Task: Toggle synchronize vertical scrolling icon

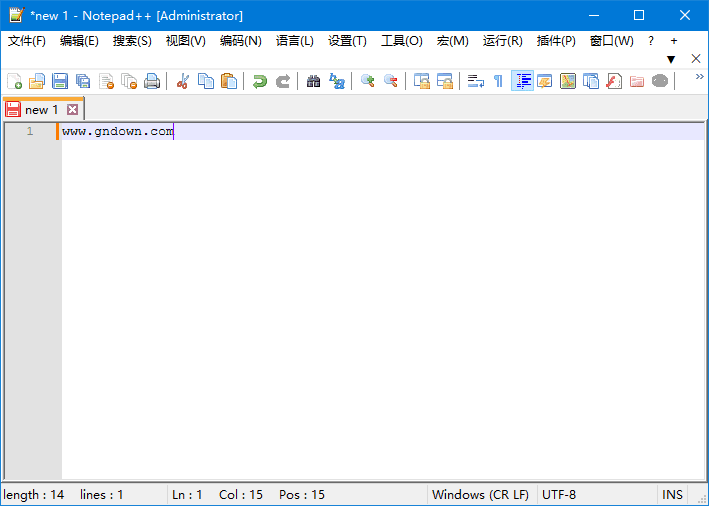Action: [x=421, y=81]
